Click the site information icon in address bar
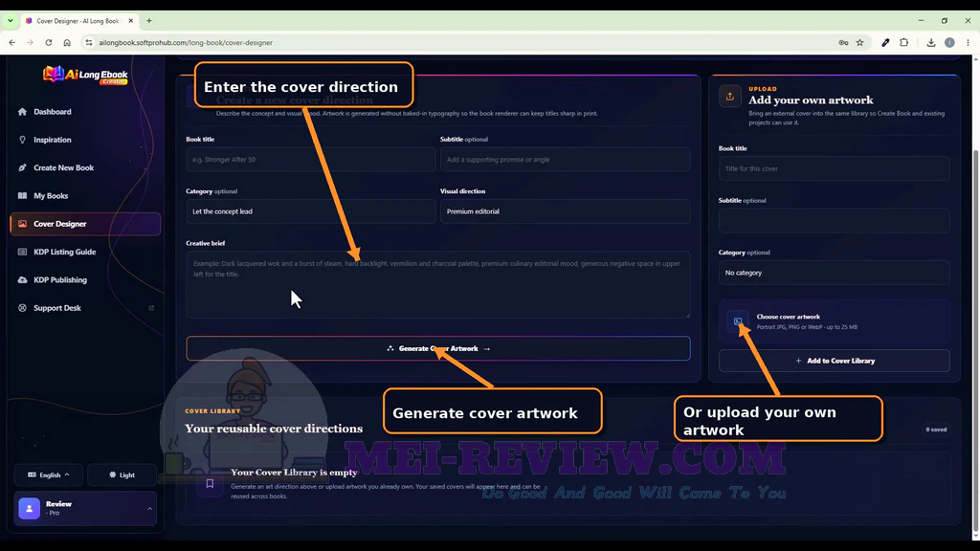The width and height of the screenshot is (980, 551). [89, 42]
